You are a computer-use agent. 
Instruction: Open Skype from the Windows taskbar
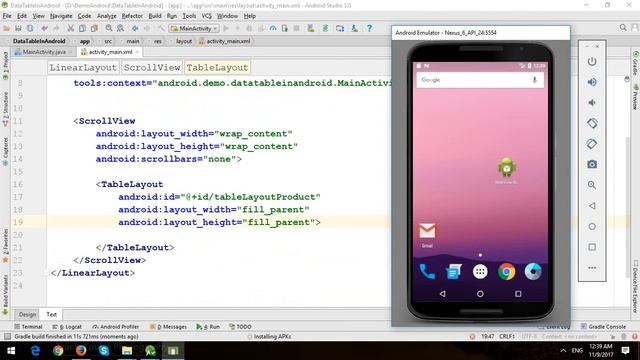pyautogui.click(x=104, y=351)
